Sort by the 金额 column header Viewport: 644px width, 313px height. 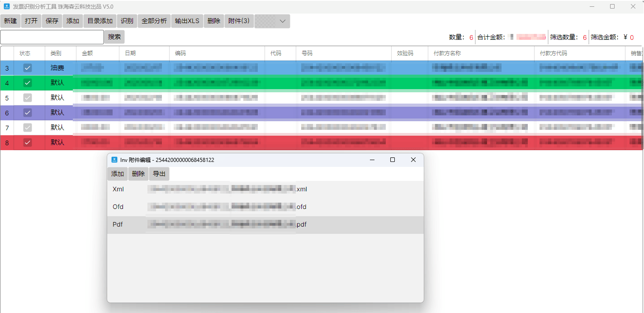[x=98, y=53]
